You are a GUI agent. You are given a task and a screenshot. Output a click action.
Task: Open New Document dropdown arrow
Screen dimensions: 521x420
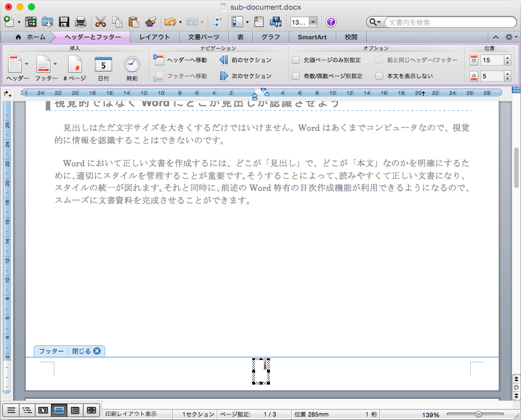(x=19, y=22)
